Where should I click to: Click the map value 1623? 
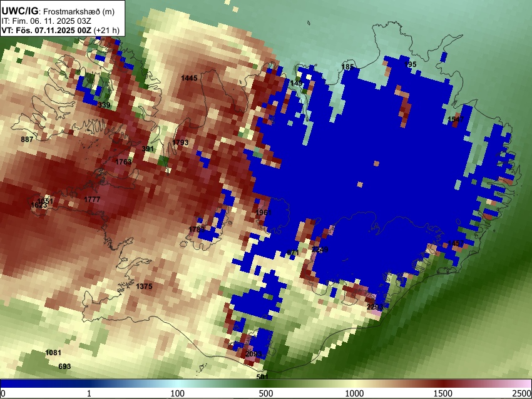tap(39, 205)
